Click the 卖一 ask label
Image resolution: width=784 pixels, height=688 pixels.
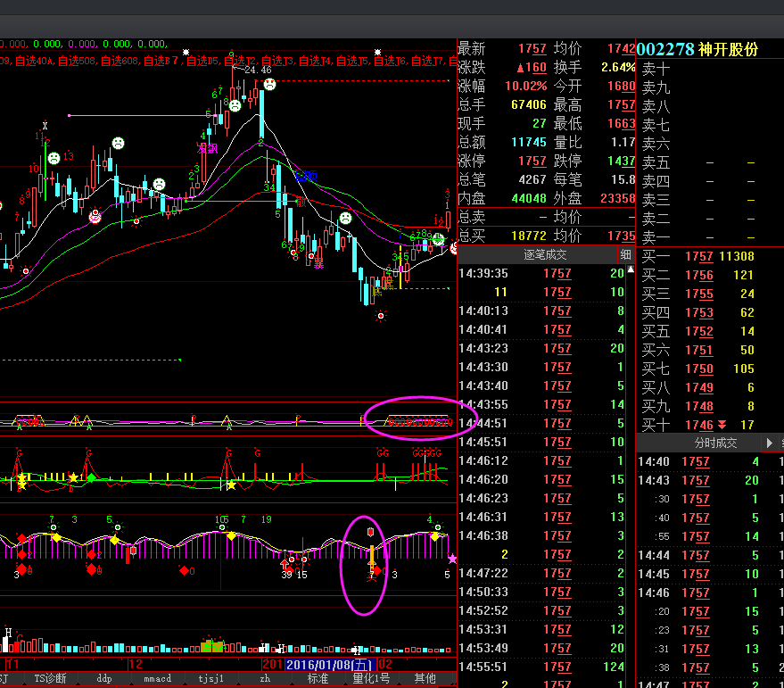[x=656, y=237]
